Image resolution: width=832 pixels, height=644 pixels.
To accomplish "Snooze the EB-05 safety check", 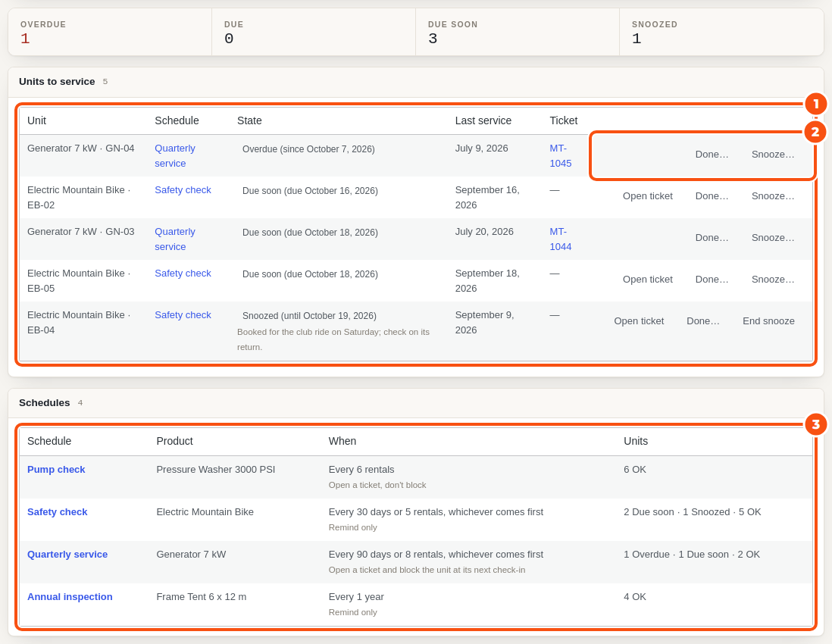I will 773,280.
